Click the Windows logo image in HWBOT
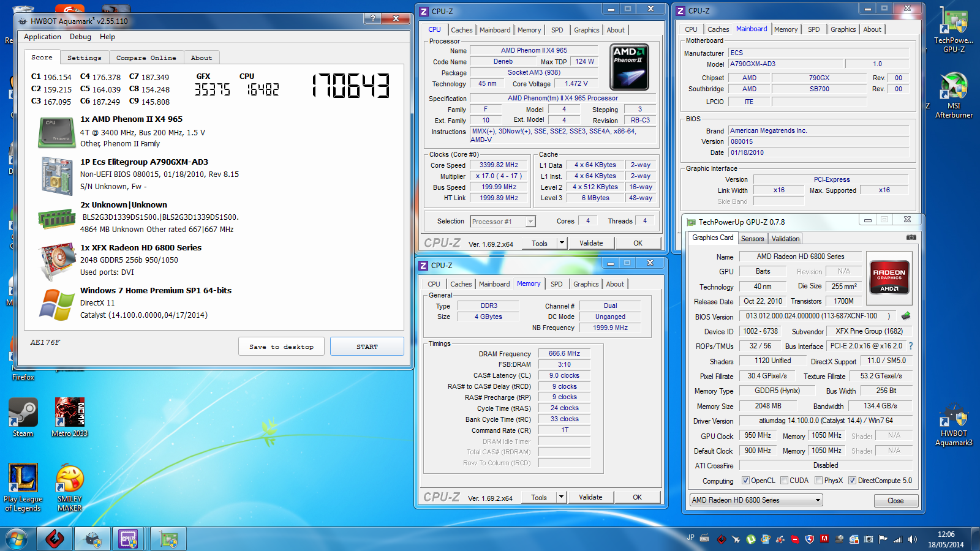Viewport: 980px width, 551px height. click(x=56, y=304)
